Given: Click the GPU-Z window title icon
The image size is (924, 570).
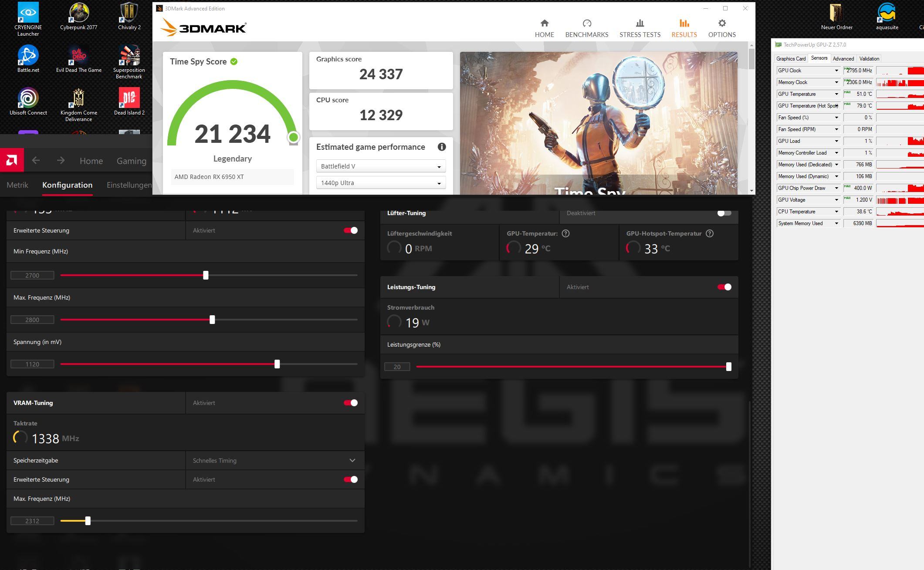Looking at the screenshot, I should (x=778, y=45).
